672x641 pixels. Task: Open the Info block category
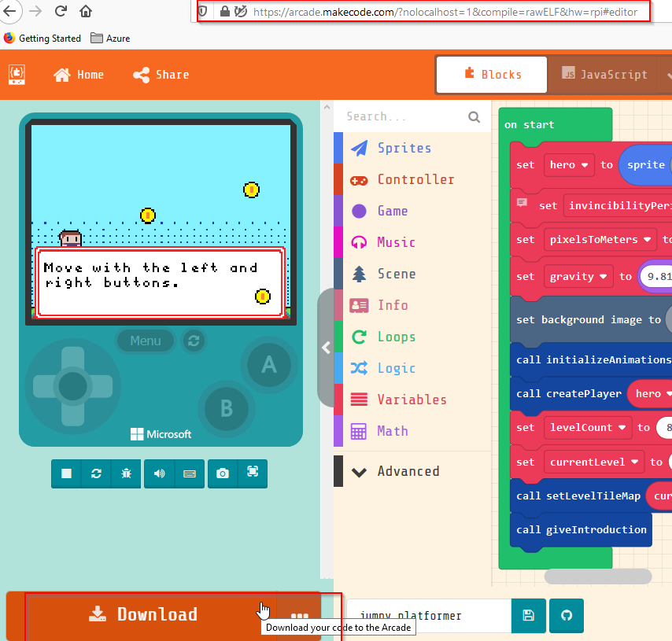tap(412, 305)
